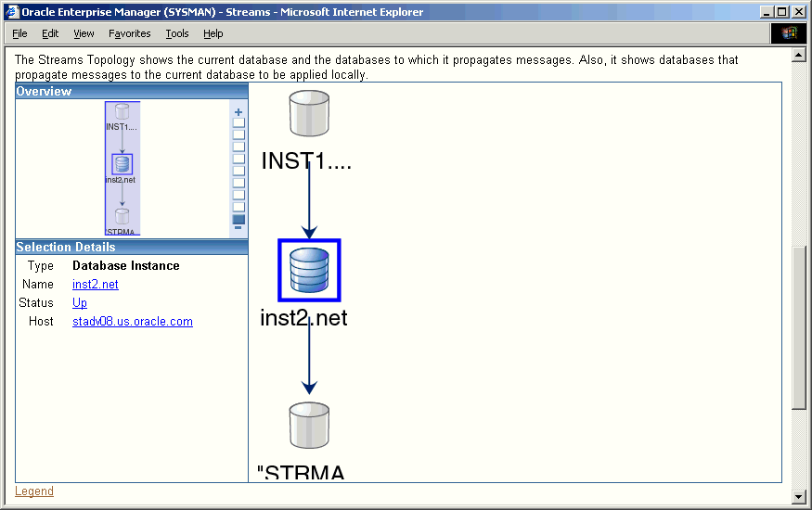The height and width of the screenshot is (510, 812).
Task: Click the Internet Explorer Windows logo icon
Action: click(x=788, y=33)
